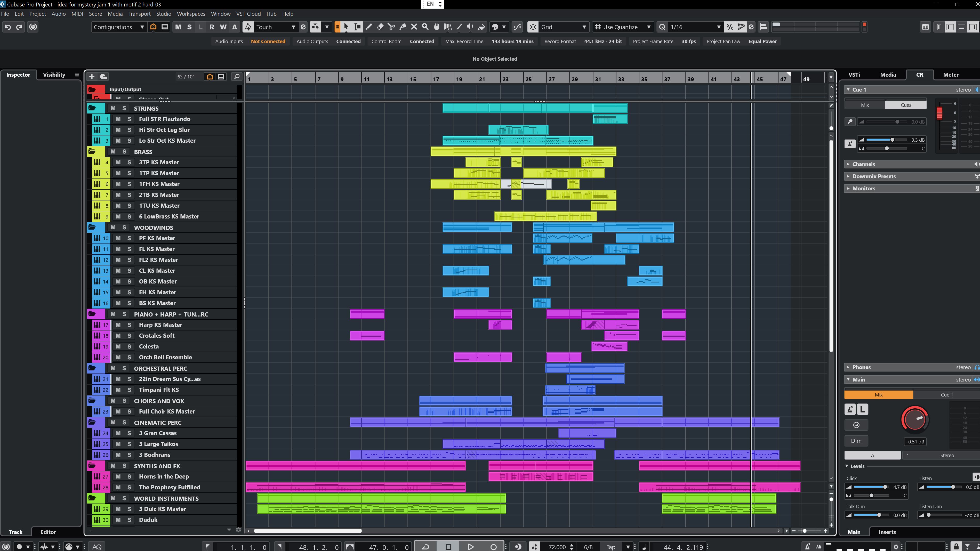Image resolution: width=980 pixels, height=551 pixels.
Task: Select the Glue tool
Action: click(x=403, y=27)
